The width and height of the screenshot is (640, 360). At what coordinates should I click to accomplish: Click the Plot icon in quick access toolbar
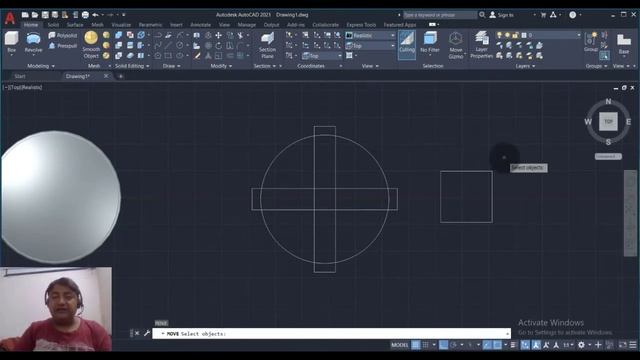85,15
